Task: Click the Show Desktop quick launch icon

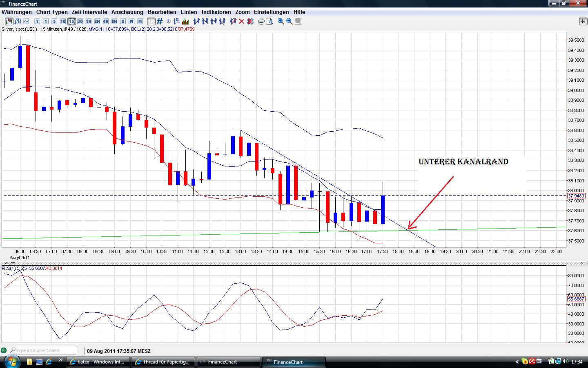Action: click(39, 362)
